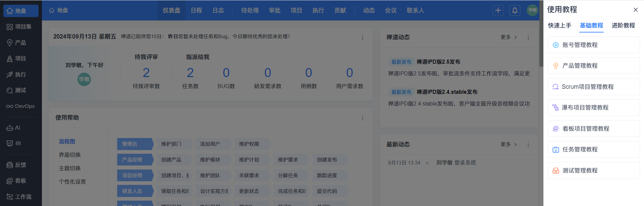Image resolution: width=644 pixels, height=206 pixels.
Task: Click user avatar 学敏 in top bar
Action: 532,10
